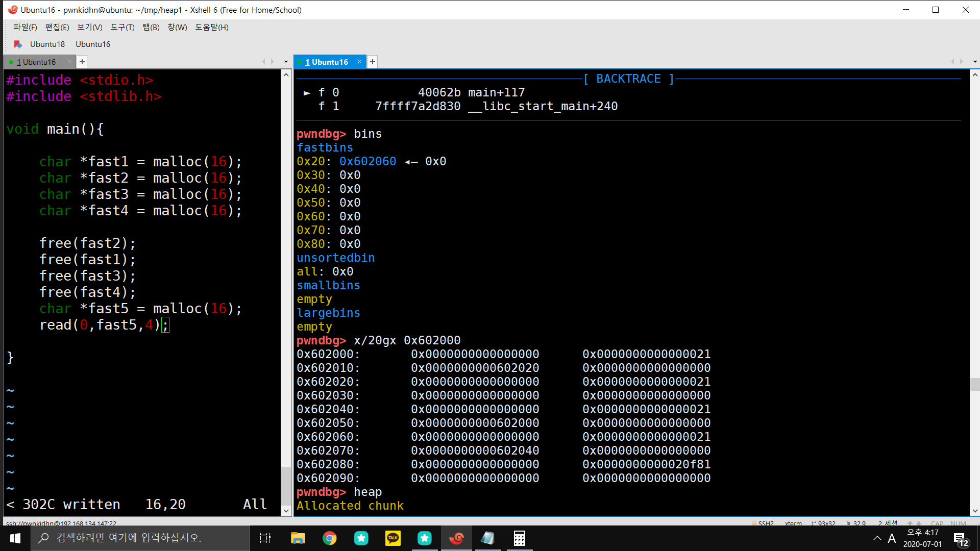Viewport: 980px width, 551px height.
Task: Open the 창(W) menu
Action: pyautogui.click(x=177, y=27)
